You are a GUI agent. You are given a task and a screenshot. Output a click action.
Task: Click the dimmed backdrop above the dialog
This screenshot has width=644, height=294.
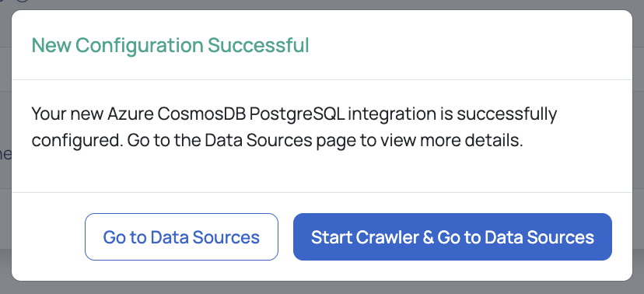322,4
